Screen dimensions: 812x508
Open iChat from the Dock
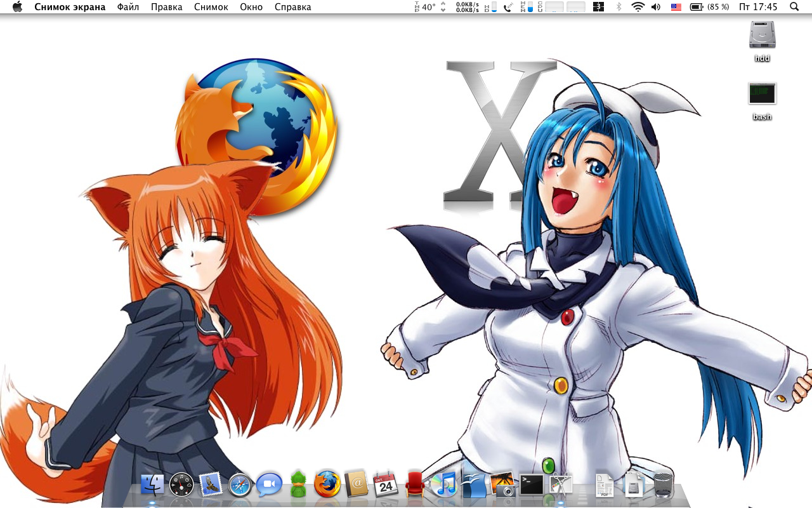tap(269, 485)
